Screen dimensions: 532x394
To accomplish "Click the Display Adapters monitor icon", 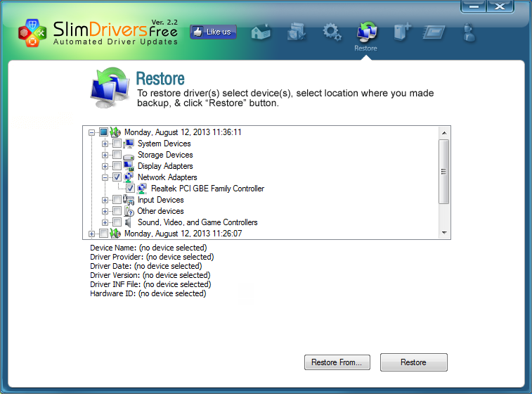I will pos(129,166).
